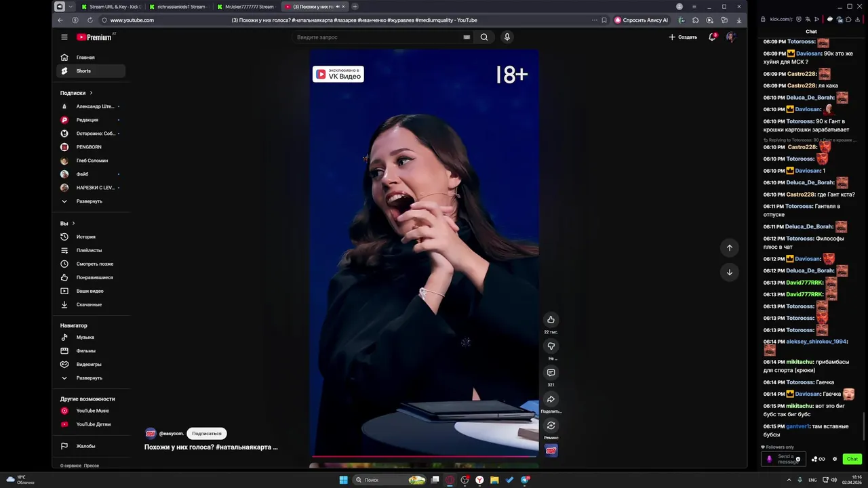Start voice search with microphone icon

(x=507, y=37)
